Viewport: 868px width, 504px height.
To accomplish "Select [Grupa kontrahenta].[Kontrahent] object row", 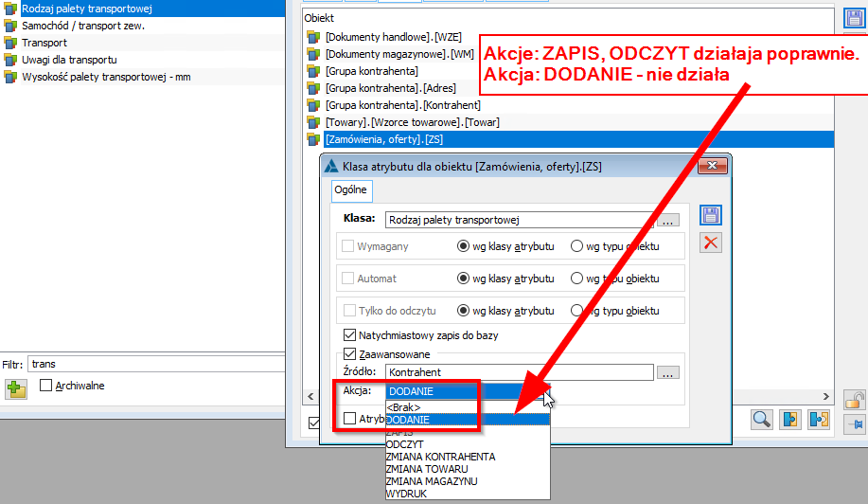I will (569, 105).
